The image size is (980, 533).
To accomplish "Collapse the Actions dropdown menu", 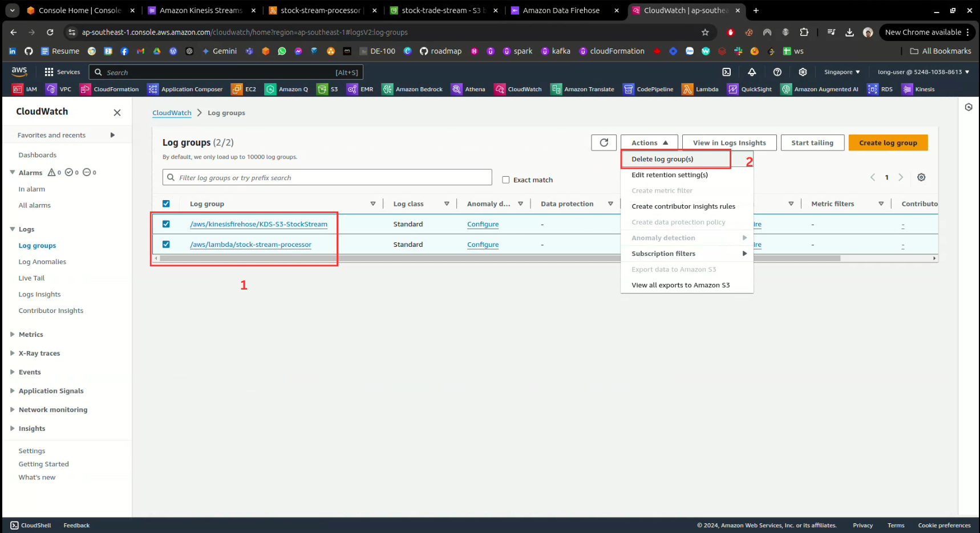I will [x=649, y=143].
